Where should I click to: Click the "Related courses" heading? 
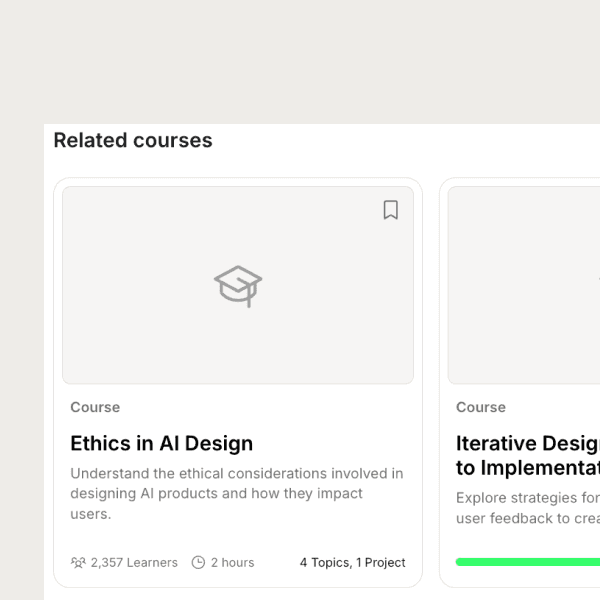click(x=133, y=140)
